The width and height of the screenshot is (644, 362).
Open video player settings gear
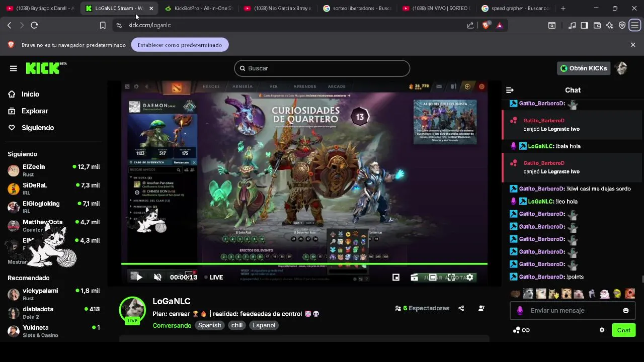(x=470, y=277)
